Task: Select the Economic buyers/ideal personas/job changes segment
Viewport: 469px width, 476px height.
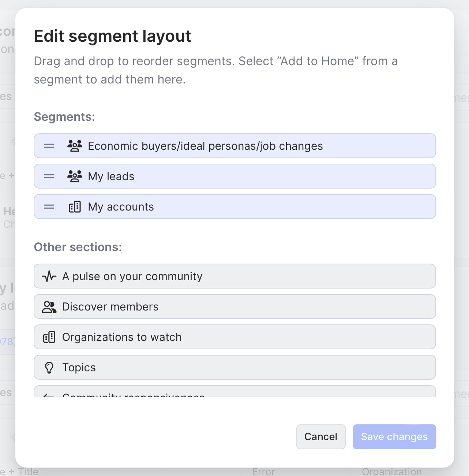Action: (x=234, y=146)
